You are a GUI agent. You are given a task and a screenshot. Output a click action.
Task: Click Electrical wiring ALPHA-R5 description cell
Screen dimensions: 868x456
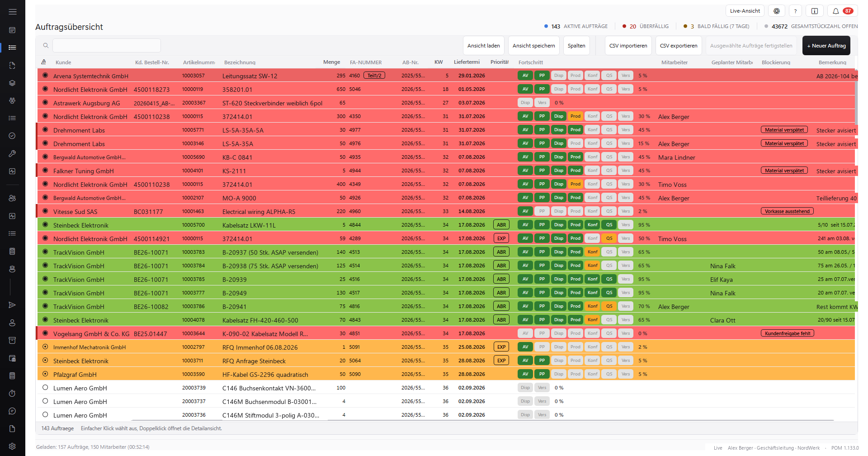coord(259,212)
